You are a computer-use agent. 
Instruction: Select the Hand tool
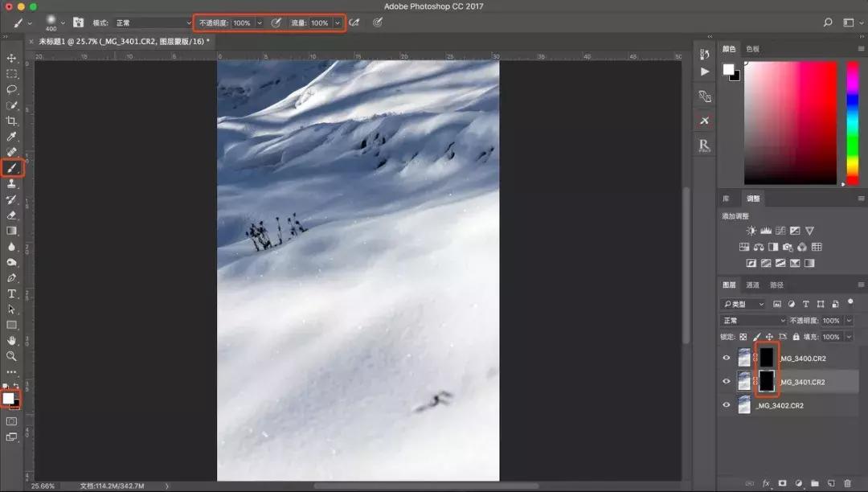[11, 340]
